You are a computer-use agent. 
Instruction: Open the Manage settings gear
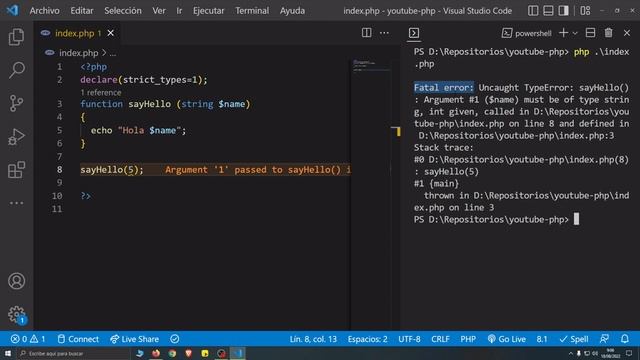click(16, 314)
